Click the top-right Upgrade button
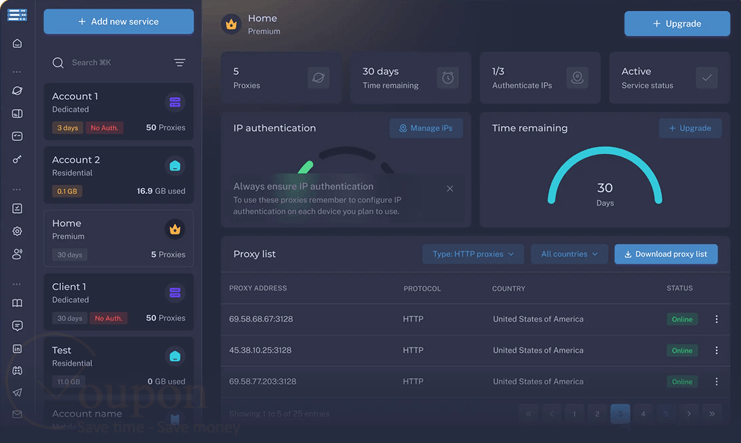Viewport: 741px width, 443px height. [677, 24]
